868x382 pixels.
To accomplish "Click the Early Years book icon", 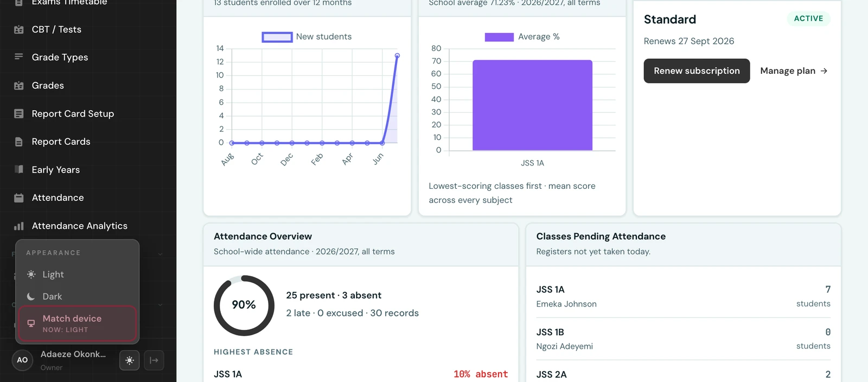I will coord(19,169).
